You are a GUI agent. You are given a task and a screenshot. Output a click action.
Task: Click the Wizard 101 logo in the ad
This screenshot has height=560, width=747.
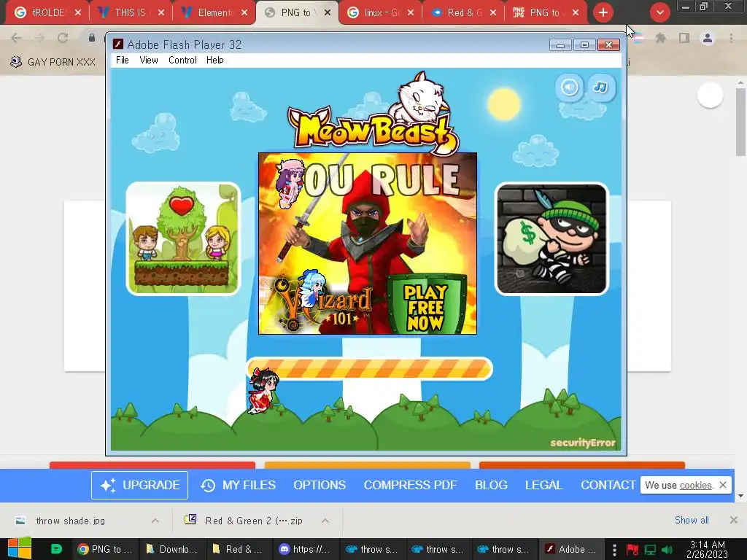tap(323, 305)
